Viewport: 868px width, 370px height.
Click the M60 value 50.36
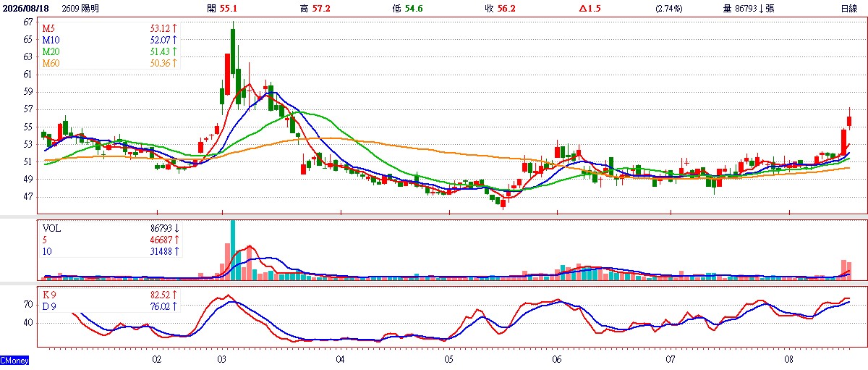[160, 64]
